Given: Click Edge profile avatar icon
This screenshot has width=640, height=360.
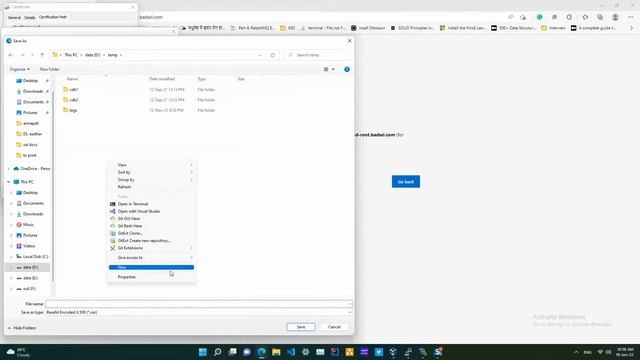Looking at the screenshot, I should [615, 17].
